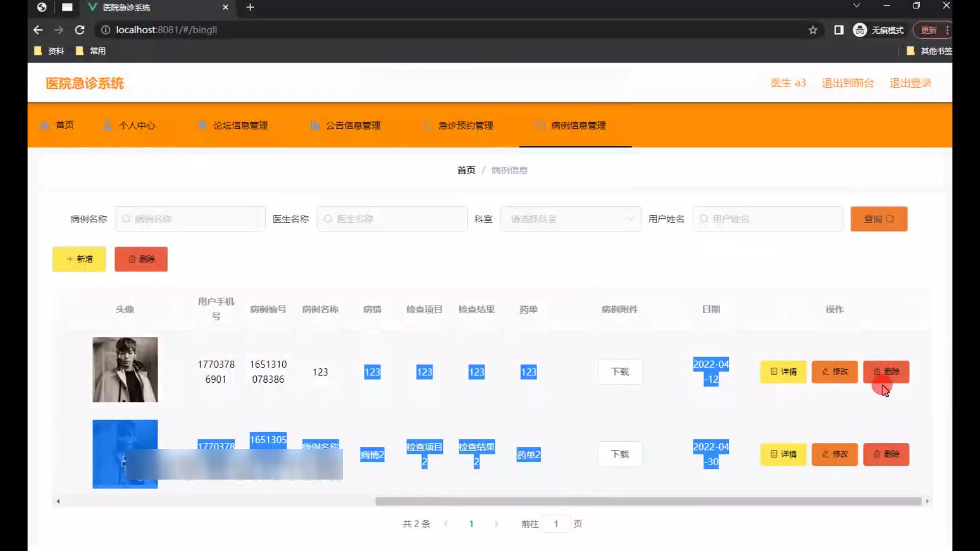Click the incognito mode icon
This screenshot has height=551, width=980.
point(860,30)
